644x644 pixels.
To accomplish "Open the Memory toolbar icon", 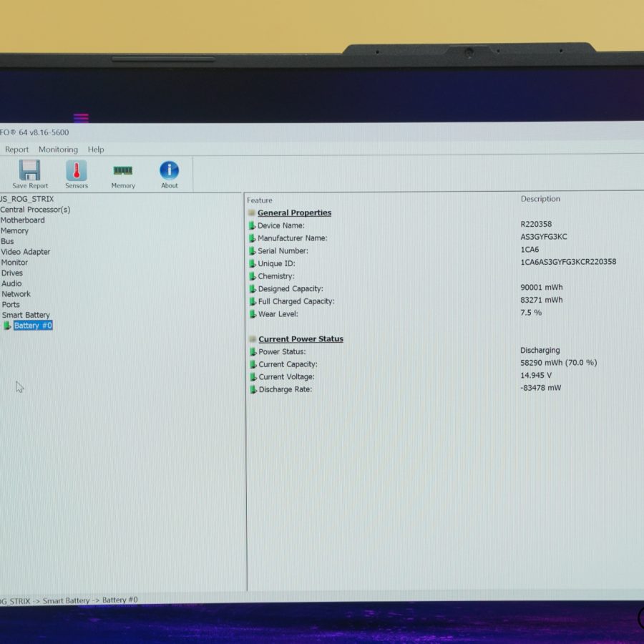I will [x=123, y=170].
